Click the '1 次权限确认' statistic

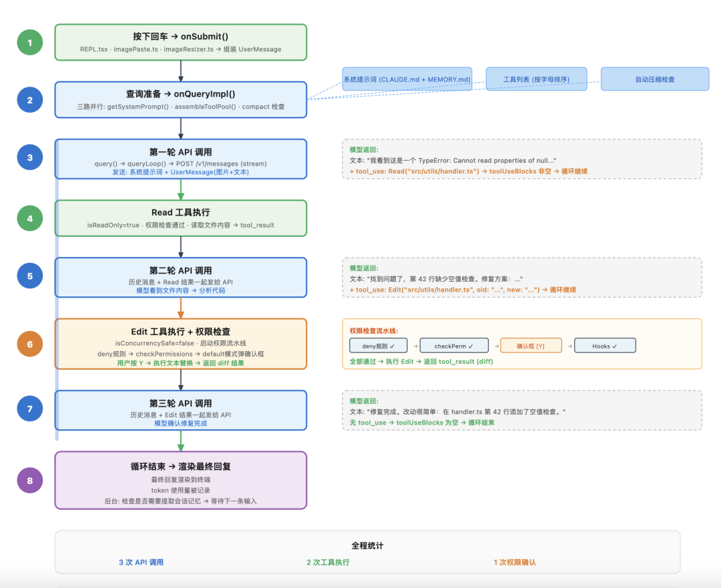pos(515,563)
